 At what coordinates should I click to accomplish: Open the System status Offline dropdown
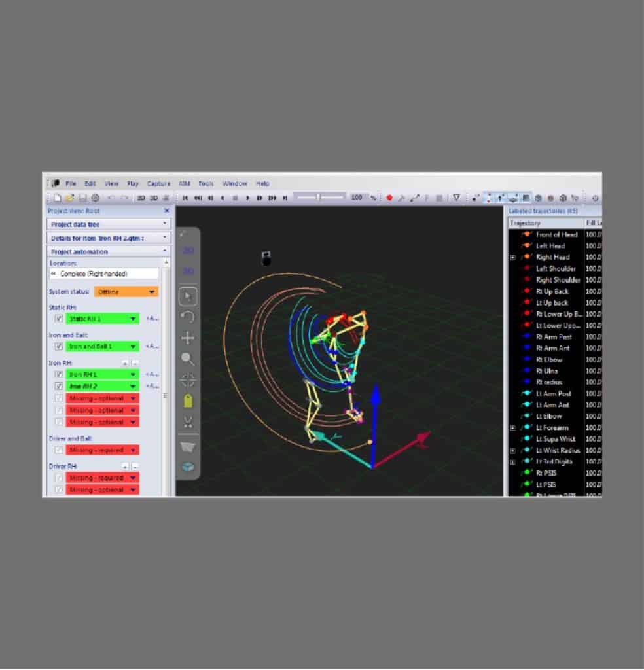pos(126,292)
